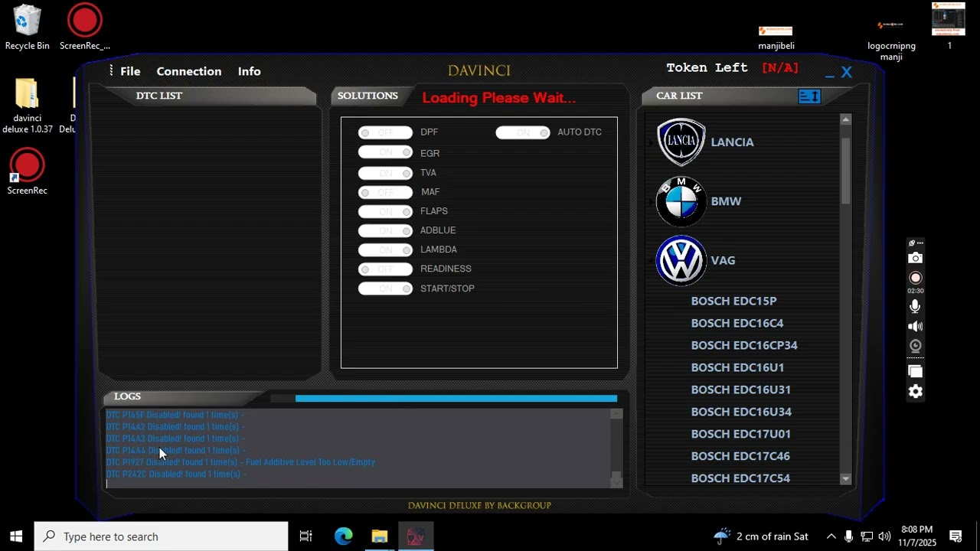Select BOSCH EDC15P ECU
980x551 pixels.
click(x=733, y=301)
